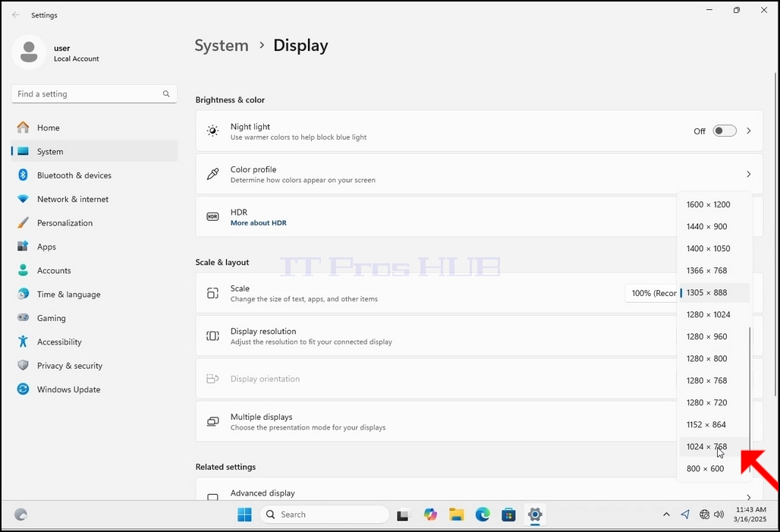Click the volume speaker icon
The height and width of the screenshot is (532, 780).
pyautogui.click(x=719, y=515)
